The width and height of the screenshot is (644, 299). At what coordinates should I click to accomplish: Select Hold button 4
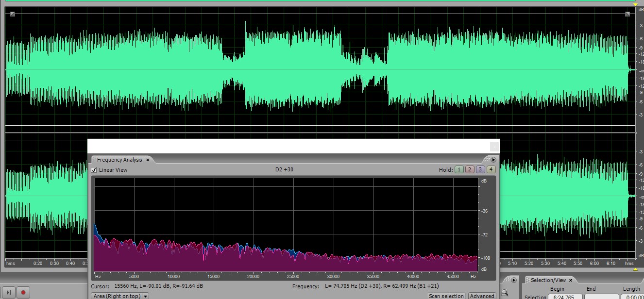(x=491, y=169)
